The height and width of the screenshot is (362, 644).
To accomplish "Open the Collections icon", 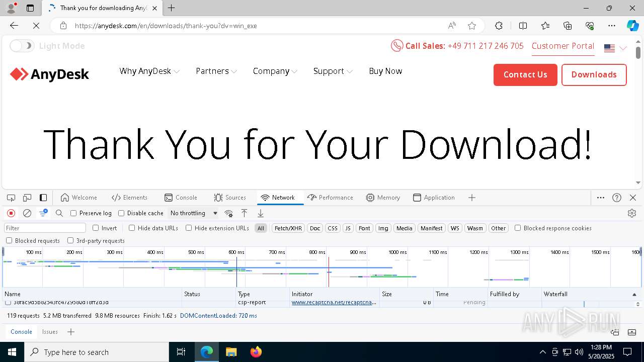I will [x=568, y=26].
